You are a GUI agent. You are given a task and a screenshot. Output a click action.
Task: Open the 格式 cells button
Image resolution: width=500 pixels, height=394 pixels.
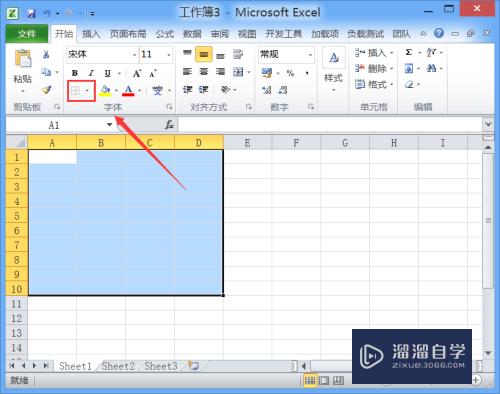click(x=374, y=84)
